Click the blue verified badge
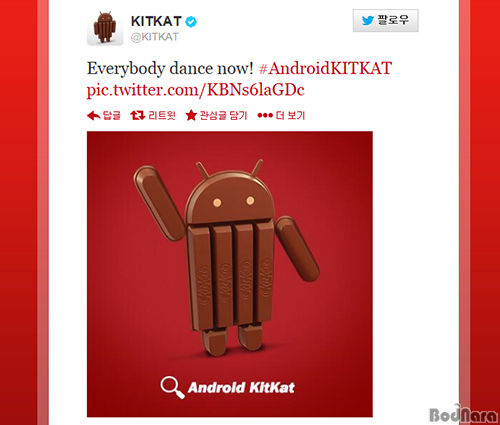 [191, 22]
